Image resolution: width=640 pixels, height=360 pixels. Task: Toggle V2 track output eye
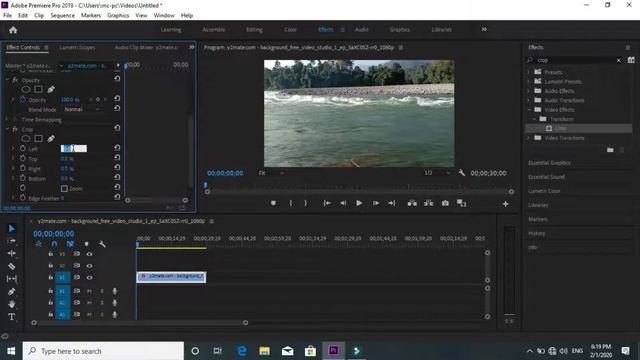89,266
